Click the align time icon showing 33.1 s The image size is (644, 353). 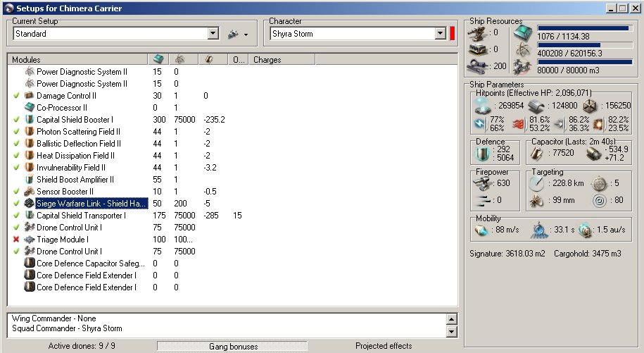click(x=539, y=230)
